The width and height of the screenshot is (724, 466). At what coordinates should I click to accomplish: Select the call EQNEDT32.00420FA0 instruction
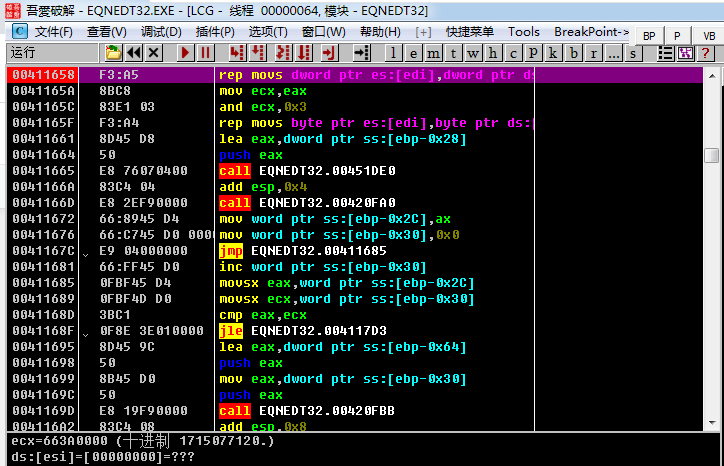(308, 203)
